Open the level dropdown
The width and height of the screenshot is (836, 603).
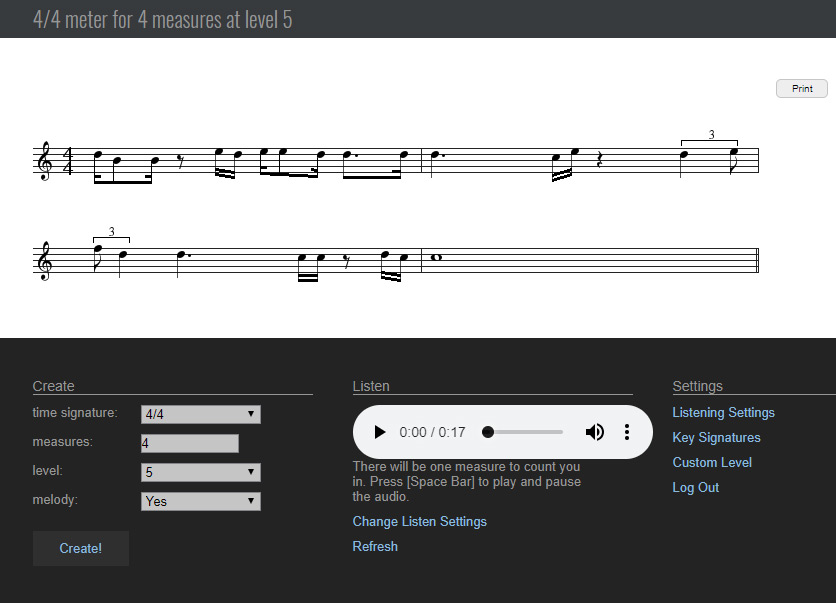point(200,472)
